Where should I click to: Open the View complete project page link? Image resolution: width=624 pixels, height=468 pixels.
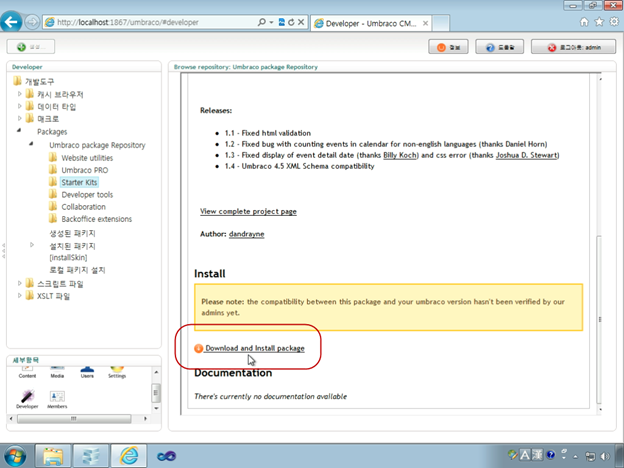[248, 211]
